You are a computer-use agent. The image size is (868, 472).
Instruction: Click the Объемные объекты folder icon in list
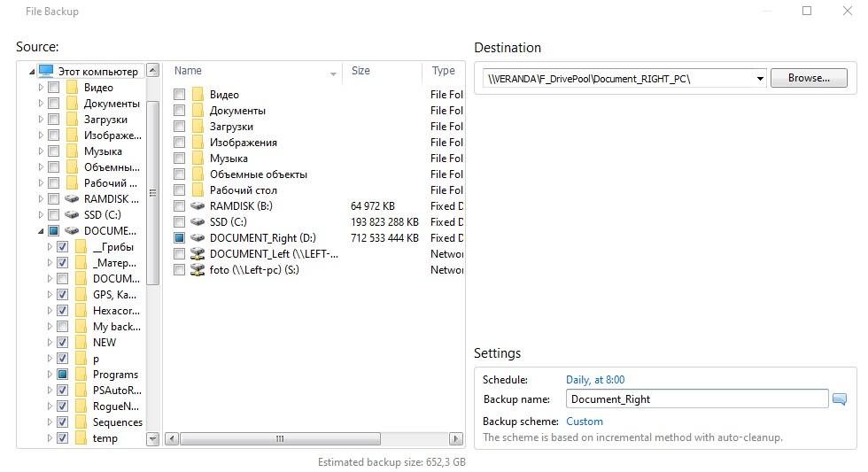(198, 174)
